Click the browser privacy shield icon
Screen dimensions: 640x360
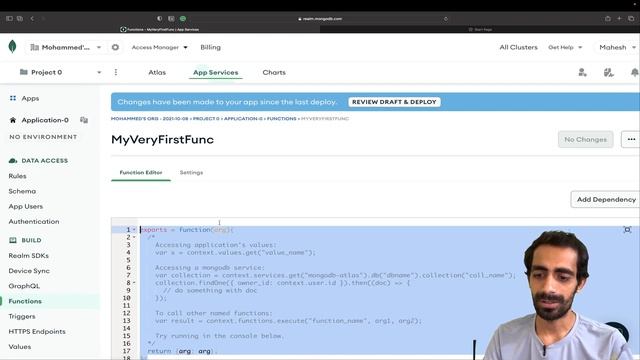160,18
